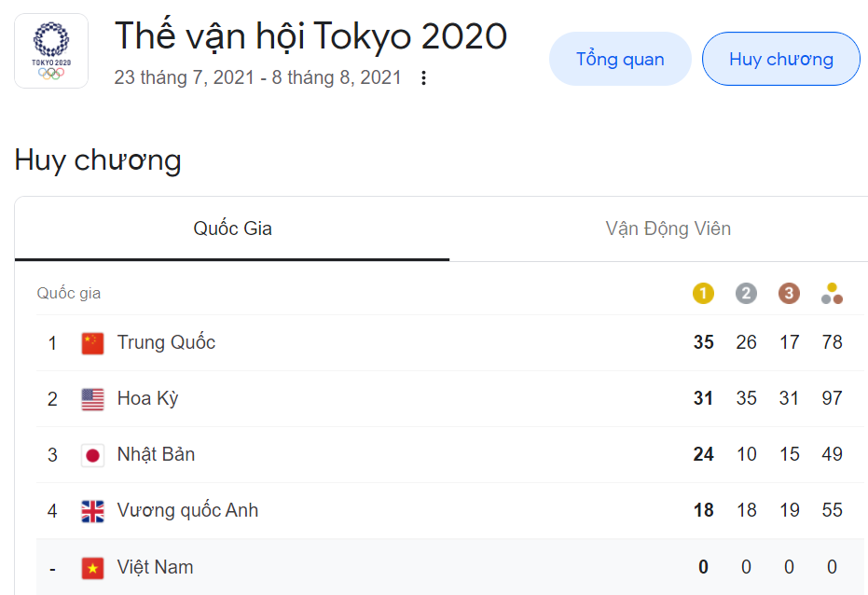The height and width of the screenshot is (595, 868).
Task: Open the Nhật Bản country row
Action: click(x=156, y=455)
